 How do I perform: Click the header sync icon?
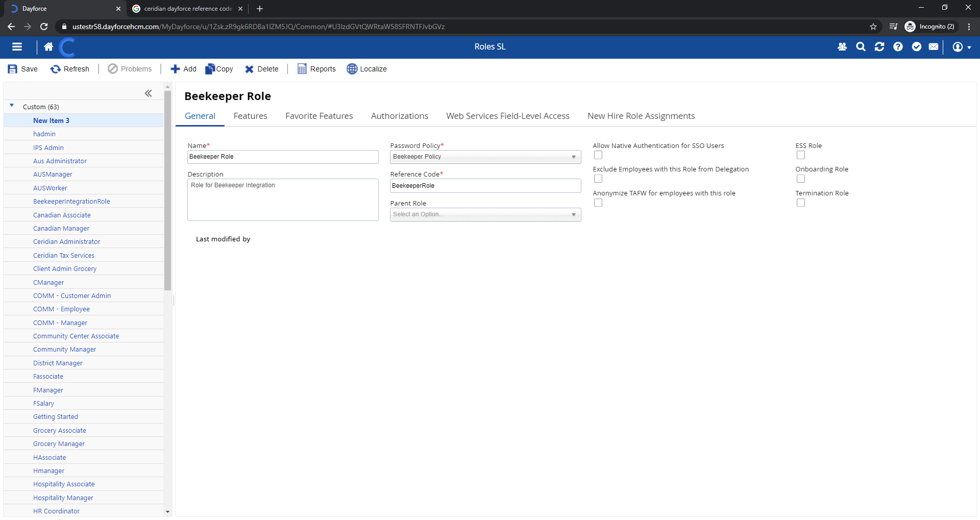point(879,47)
